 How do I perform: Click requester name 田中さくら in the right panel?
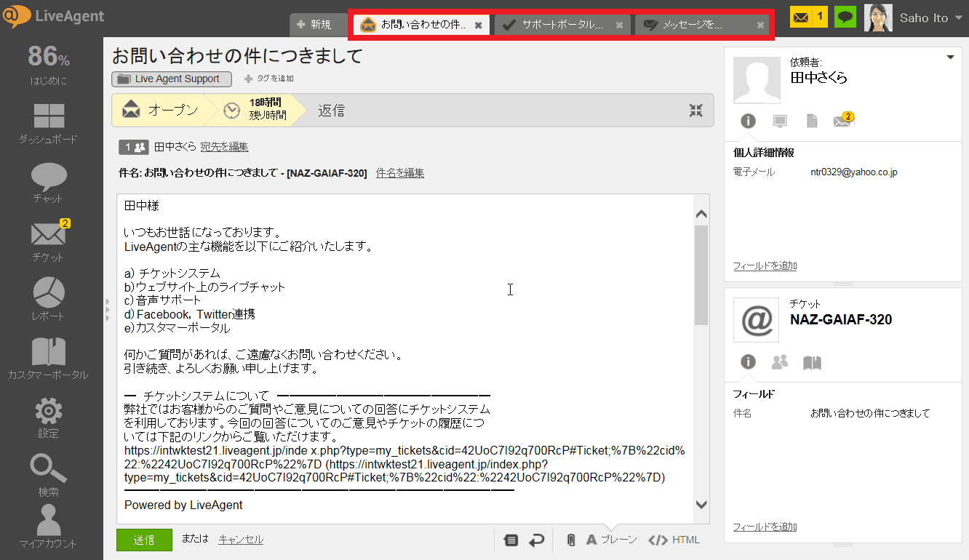point(819,78)
